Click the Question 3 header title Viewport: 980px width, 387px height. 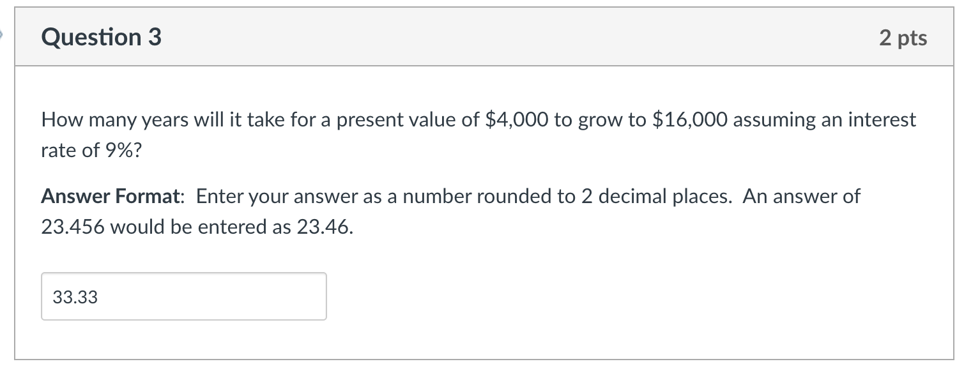pyautogui.click(x=100, y=37)
